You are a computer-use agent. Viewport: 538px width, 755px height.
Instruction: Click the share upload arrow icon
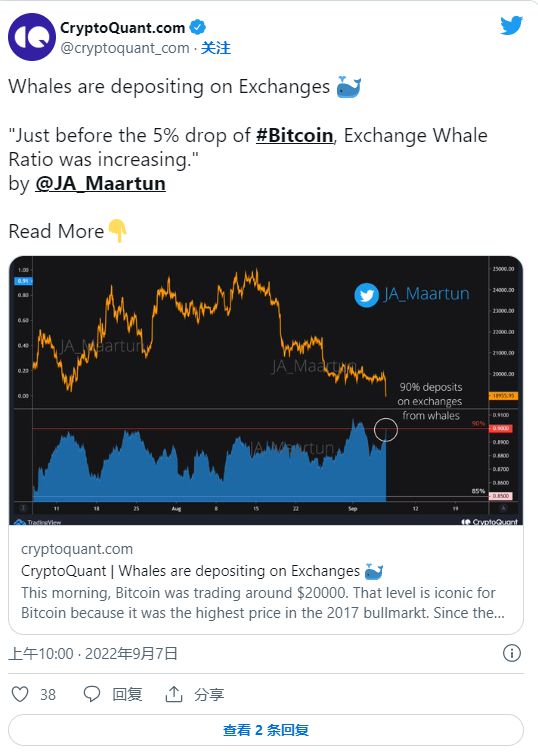pos(173,694)
